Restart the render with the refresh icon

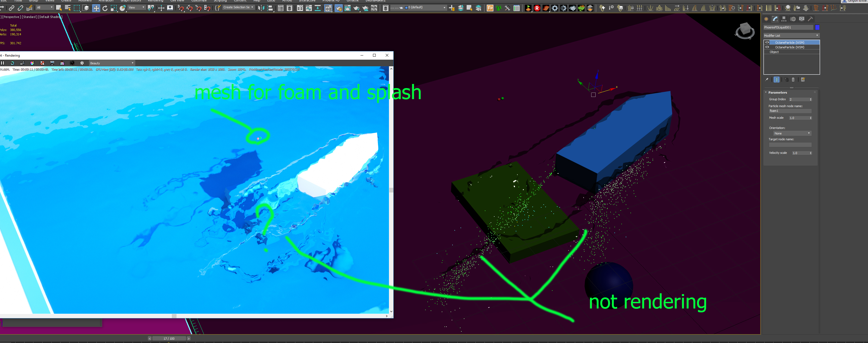[12, 63]
